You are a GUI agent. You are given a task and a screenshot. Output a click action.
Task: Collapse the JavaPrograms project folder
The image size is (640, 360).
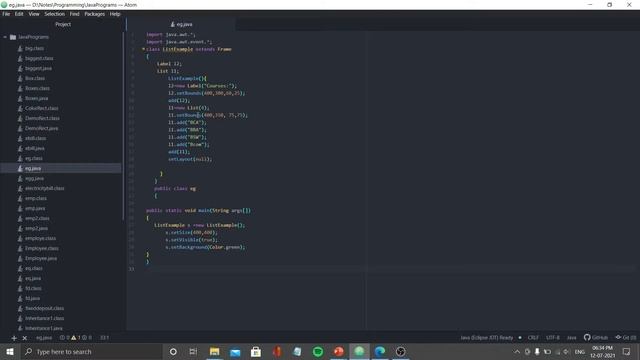(x=5, y=37)
